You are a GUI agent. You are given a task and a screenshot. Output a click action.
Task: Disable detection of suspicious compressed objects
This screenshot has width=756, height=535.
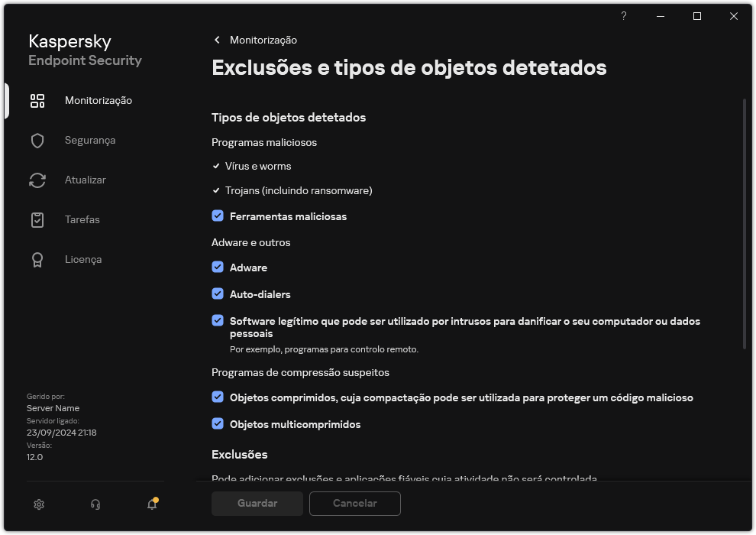(218, 397)
